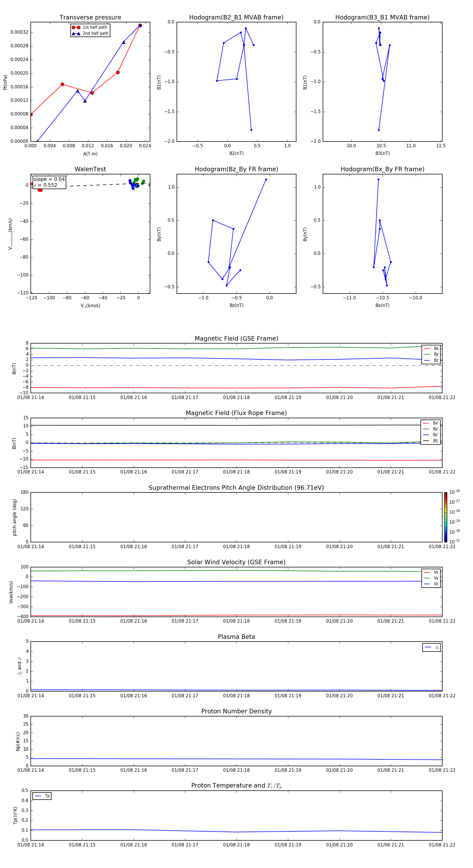Viewport: 473px width, 868px height.
Task: Click the "V_A(km/s)" x-axis label
Action: point(90,306)
